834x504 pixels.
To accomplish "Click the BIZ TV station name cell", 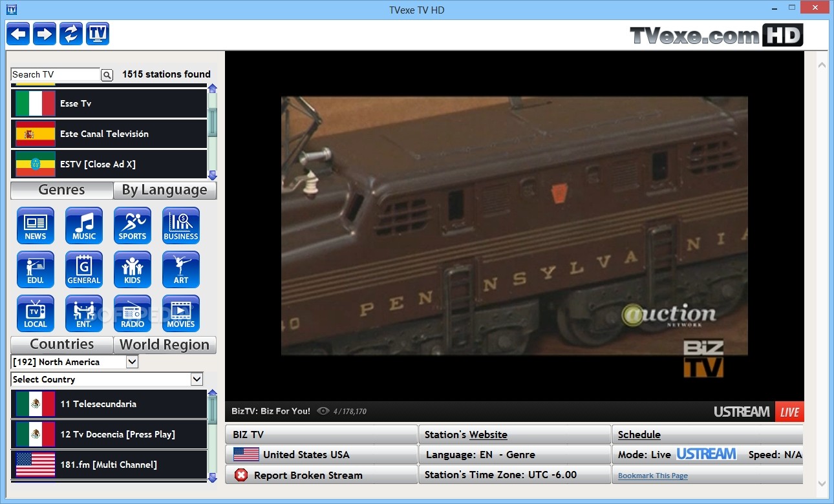I will [321, 434].
